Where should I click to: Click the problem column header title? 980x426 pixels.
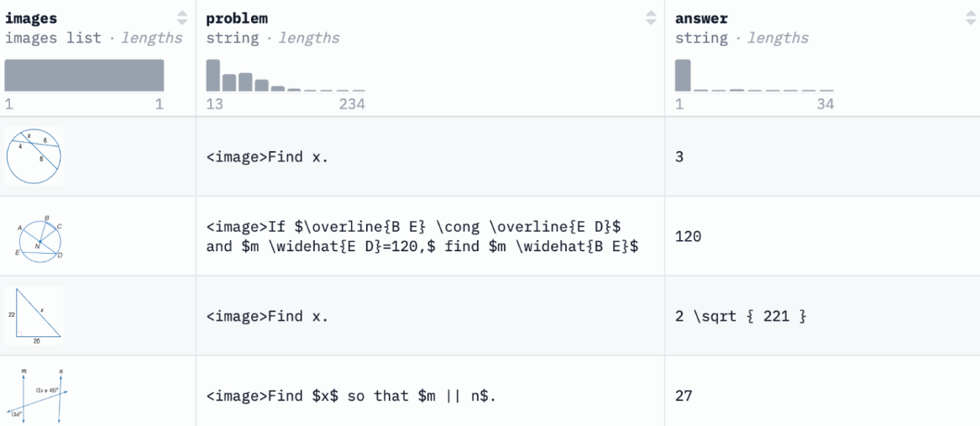click(237, 18)
